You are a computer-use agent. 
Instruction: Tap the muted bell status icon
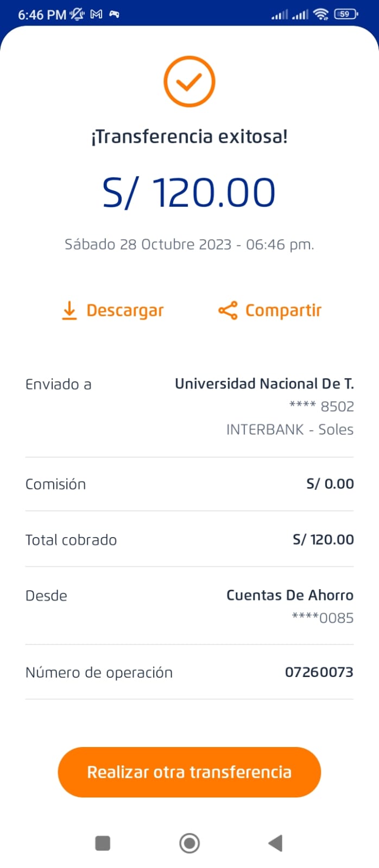[x=77, y=15]
